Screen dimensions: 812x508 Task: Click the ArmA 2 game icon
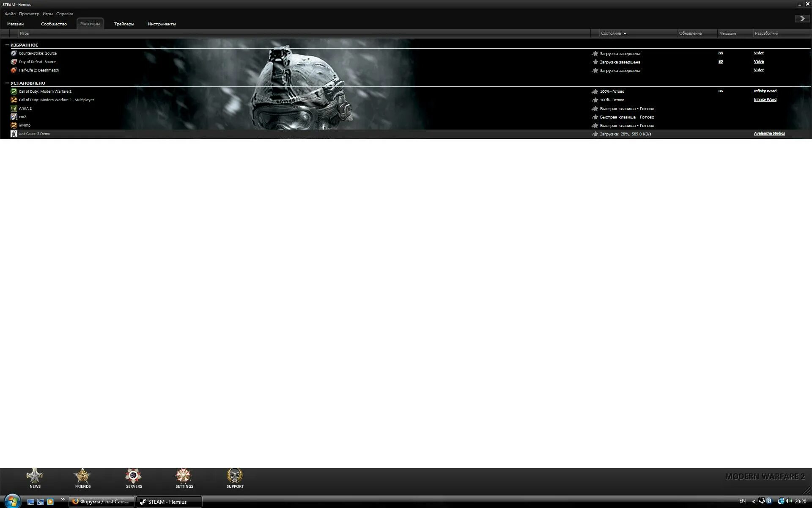pos(14,108)
